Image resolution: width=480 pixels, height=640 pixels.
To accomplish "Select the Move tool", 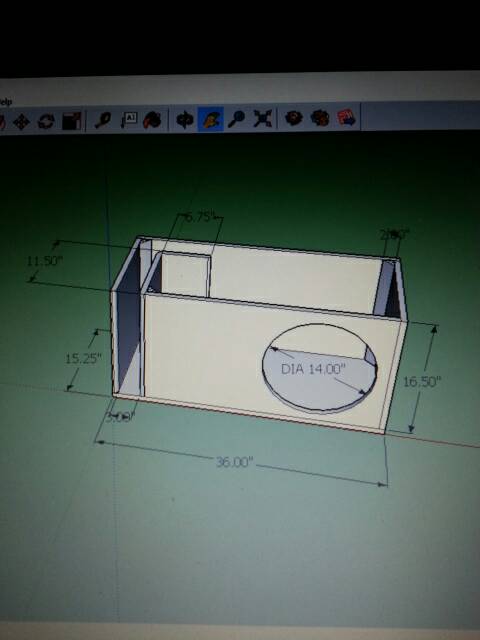I will [x=21, y=121].
